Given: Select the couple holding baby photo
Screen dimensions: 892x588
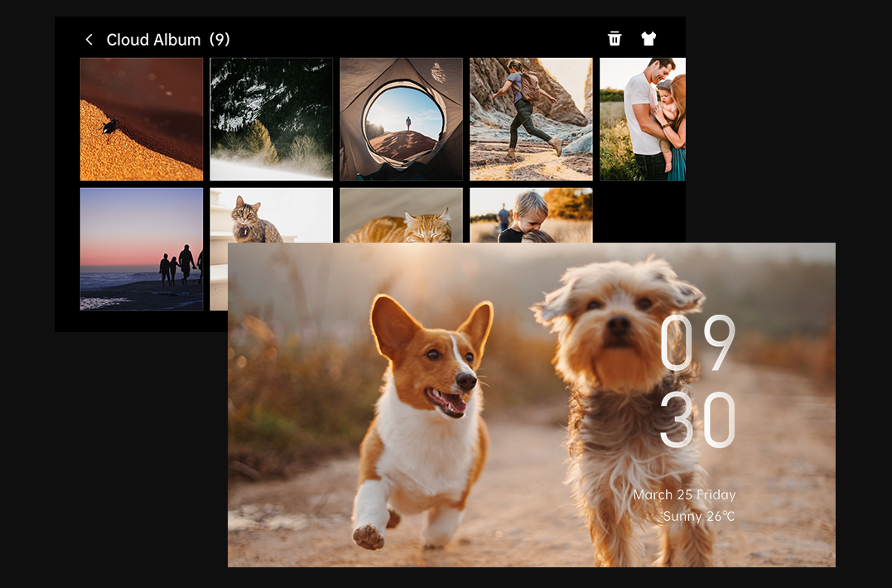Looking at the screenshot, I should (x=643, y=119).
